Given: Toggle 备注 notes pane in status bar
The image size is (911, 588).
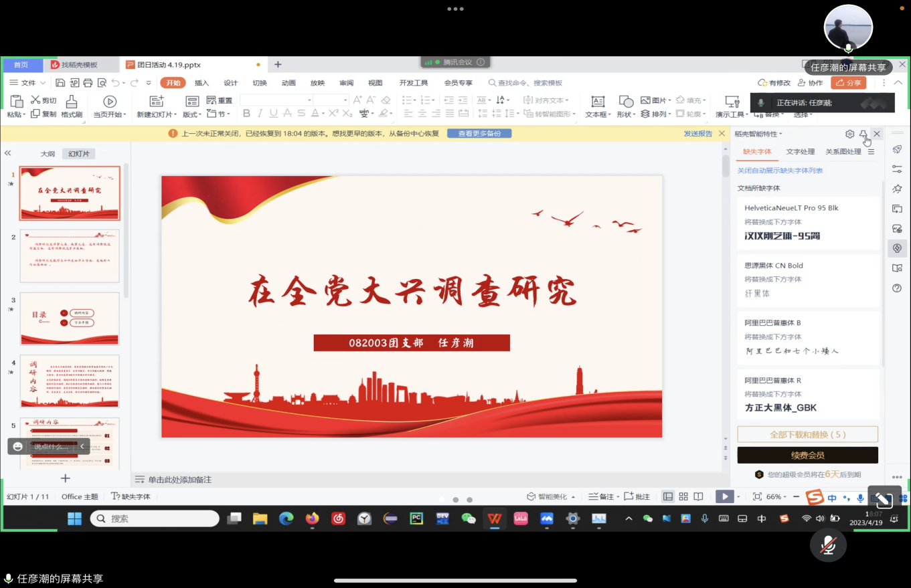Looking at the screenshot, I should 601,496.
